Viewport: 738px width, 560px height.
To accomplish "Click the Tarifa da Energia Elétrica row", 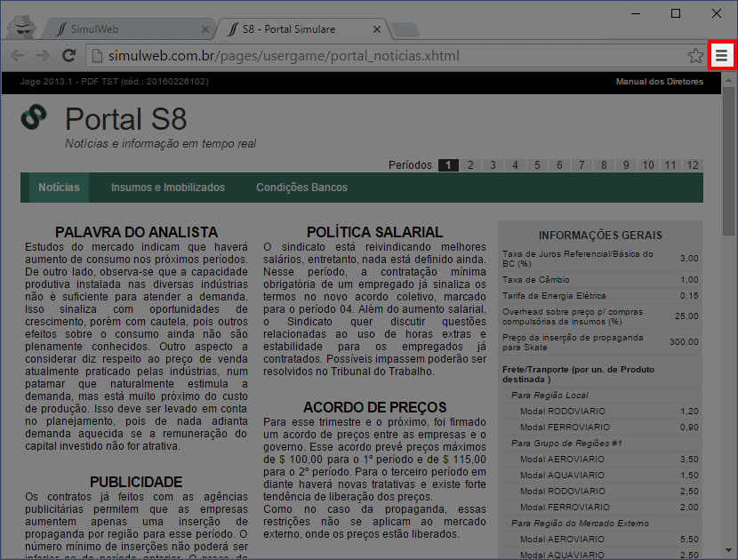I will tap(600, 295).
